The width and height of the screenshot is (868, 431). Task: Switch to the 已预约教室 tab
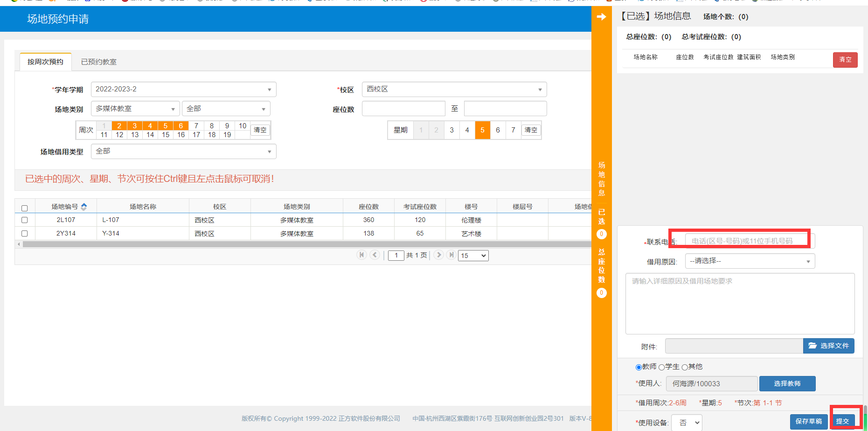99,62
